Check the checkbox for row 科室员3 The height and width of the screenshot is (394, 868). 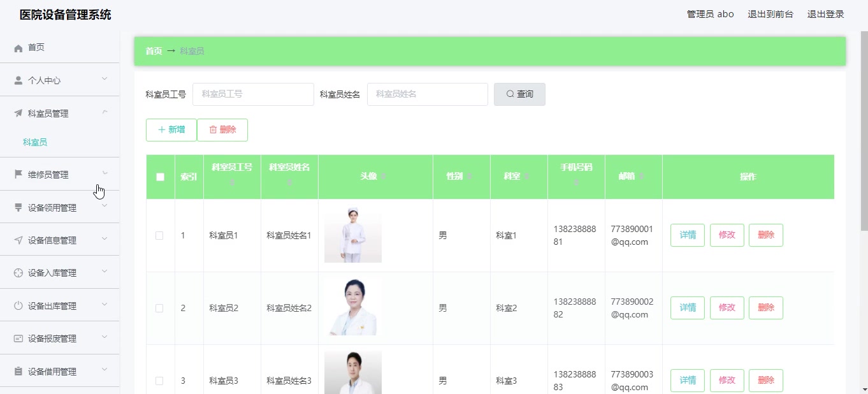159,381
